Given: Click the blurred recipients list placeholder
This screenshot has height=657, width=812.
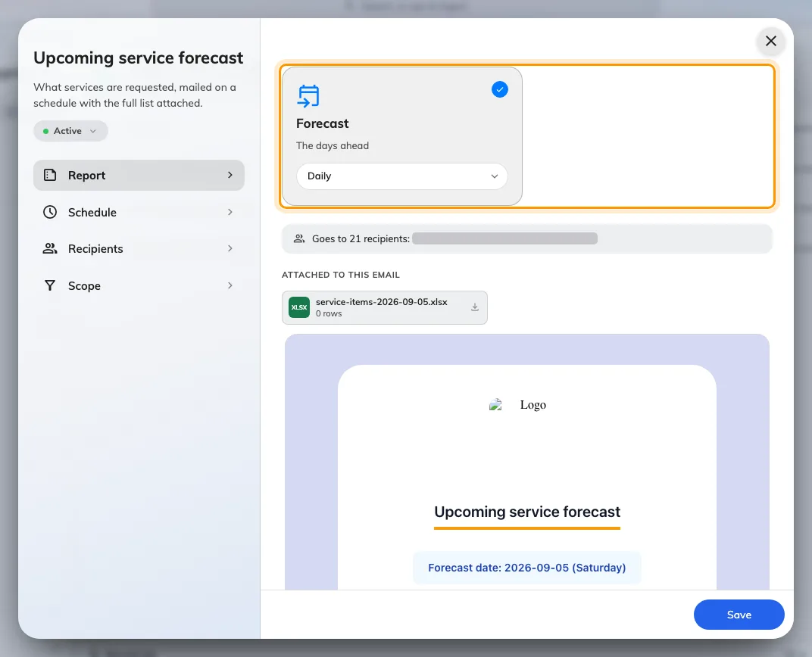Looking at the screenshot, I should coord(505,238).
